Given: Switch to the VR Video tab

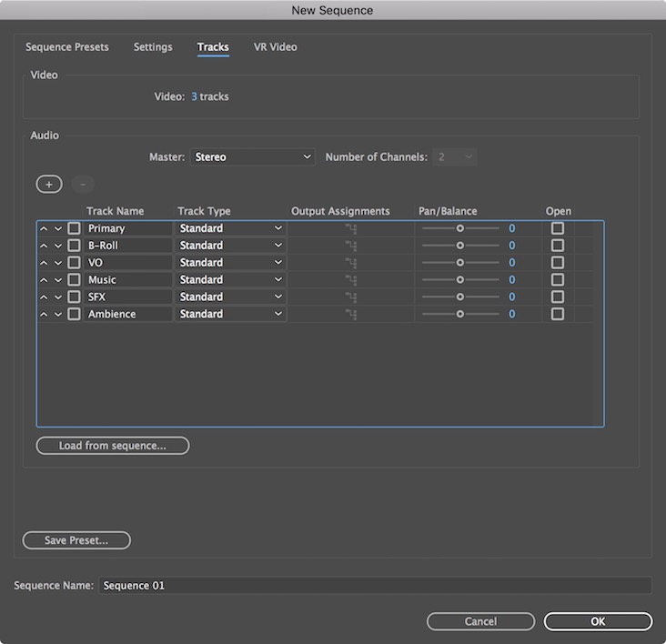Looking at the screenshot, I should click(x=276, y=47).
